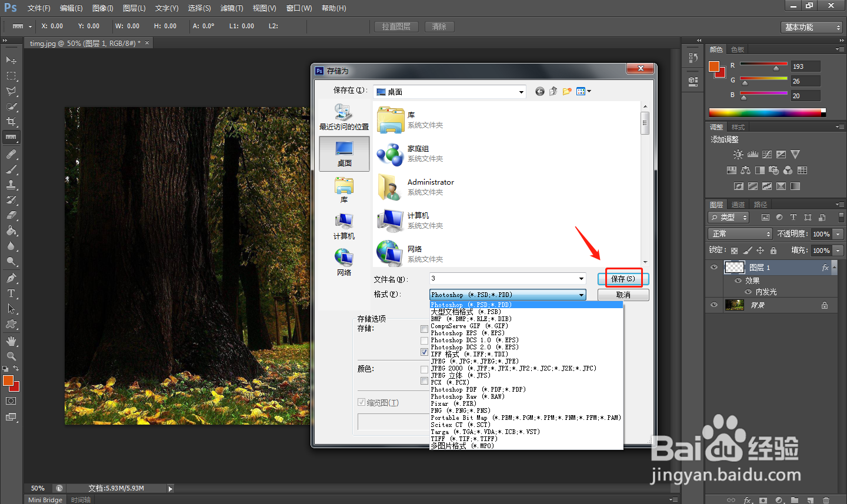Select the Dodge tool
Screen dimensions: 847x504
pos(11,261)
